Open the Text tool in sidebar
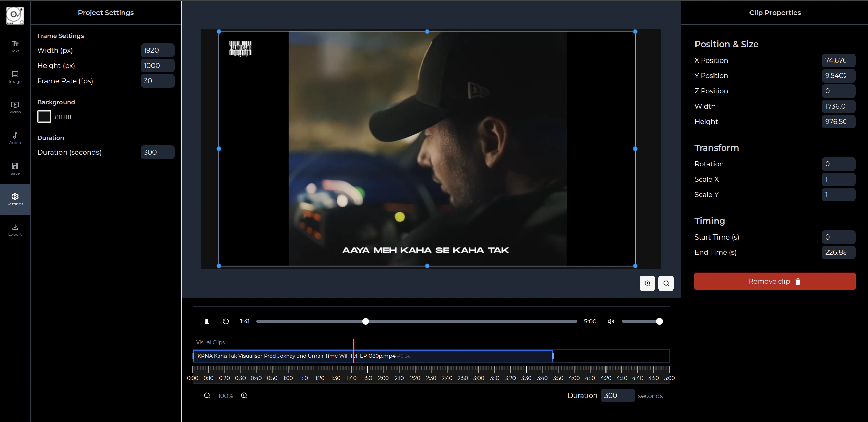The width and height of the screenshot is (868, 422). coord(15,47)
